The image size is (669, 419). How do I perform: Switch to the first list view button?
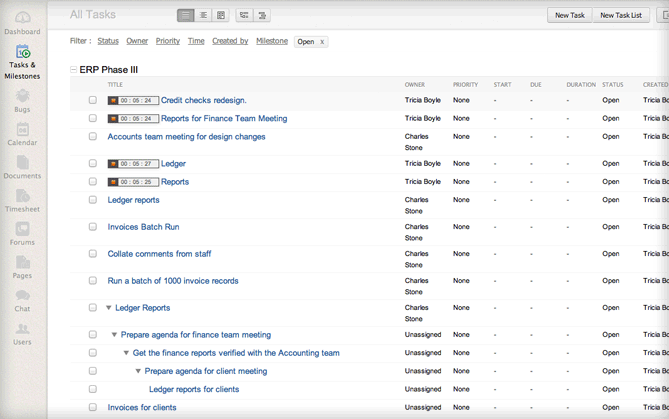(x=185, y=15)
